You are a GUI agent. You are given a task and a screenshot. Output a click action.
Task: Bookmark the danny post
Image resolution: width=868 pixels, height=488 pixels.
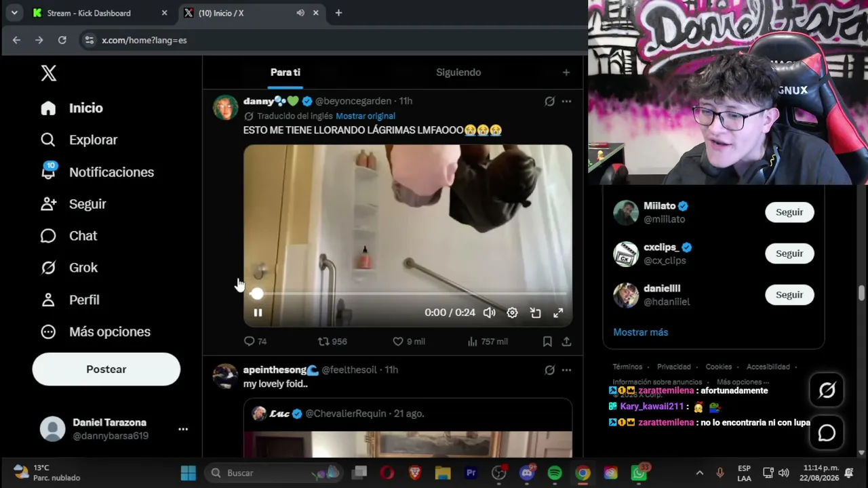(547, 342)
